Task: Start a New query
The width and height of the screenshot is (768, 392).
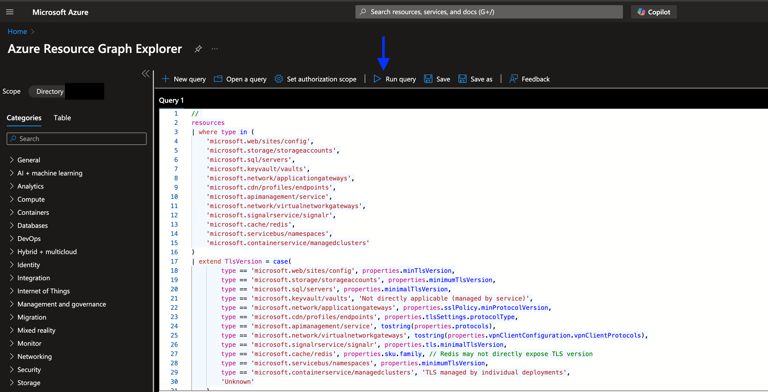Action: click(184, 79)
